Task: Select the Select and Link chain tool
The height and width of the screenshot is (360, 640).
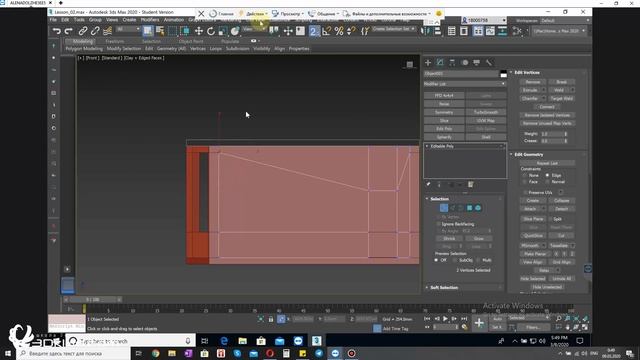Action: 83,31
